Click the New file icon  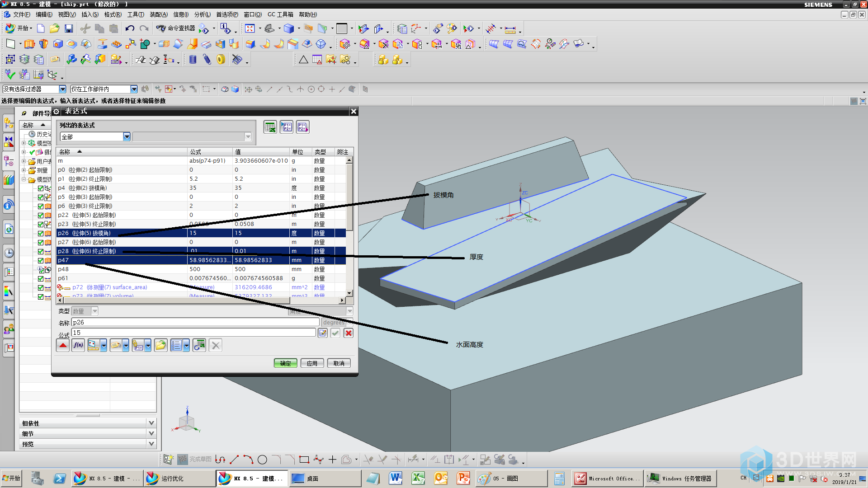(x=41, y=28)
